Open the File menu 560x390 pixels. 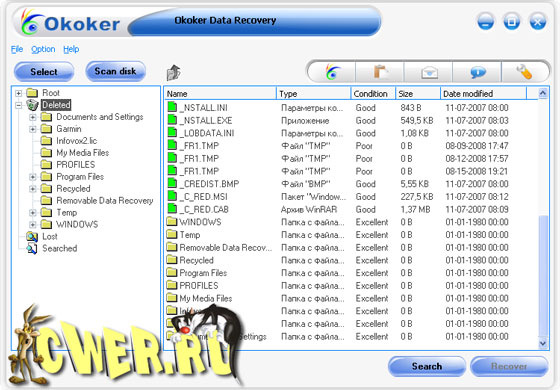point(17,49)
